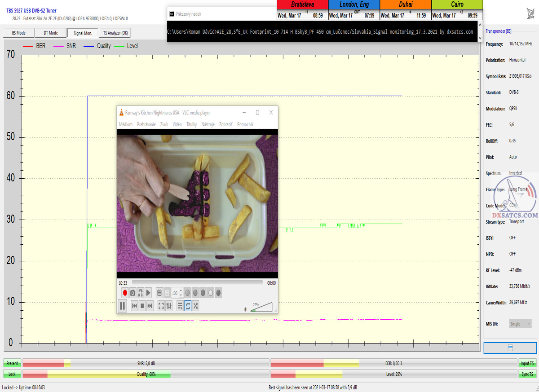Click the A-B loop button in VLC
This screenshot has width=539, height=392.
pyautogui.click(x=141, y=293)
